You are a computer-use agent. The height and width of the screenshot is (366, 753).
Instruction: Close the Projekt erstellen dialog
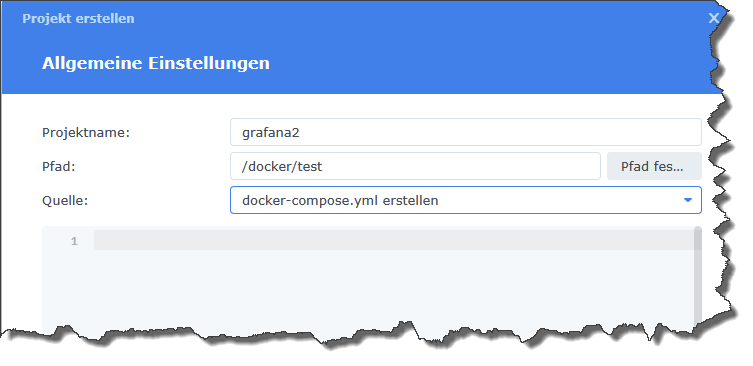pyautogui.click(x=714, y=18)
